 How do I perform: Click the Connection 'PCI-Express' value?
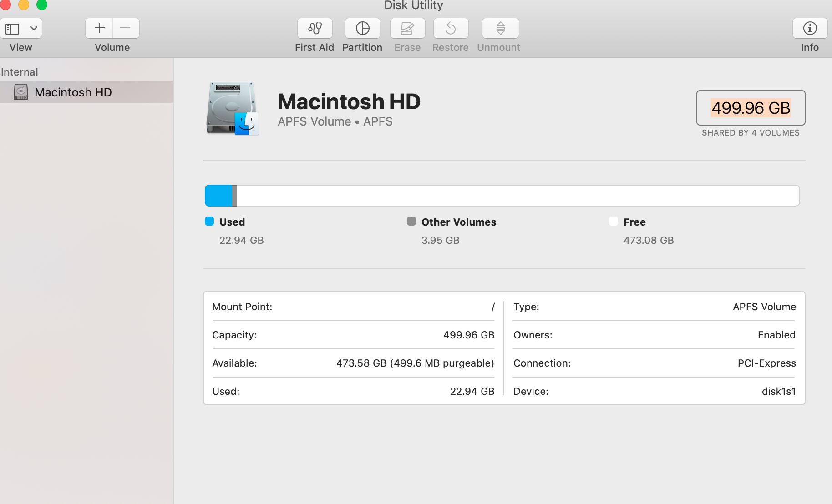coord(766,363)
